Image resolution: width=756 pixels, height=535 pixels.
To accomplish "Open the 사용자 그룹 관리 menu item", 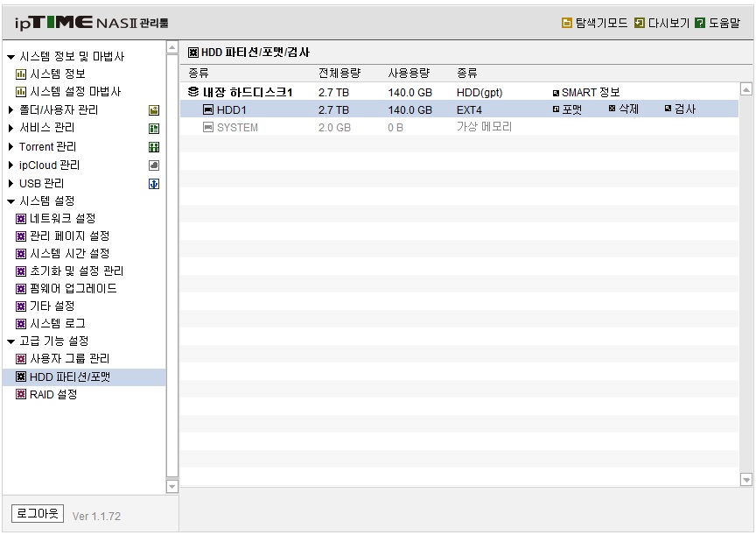I will [x=69, y=358].
